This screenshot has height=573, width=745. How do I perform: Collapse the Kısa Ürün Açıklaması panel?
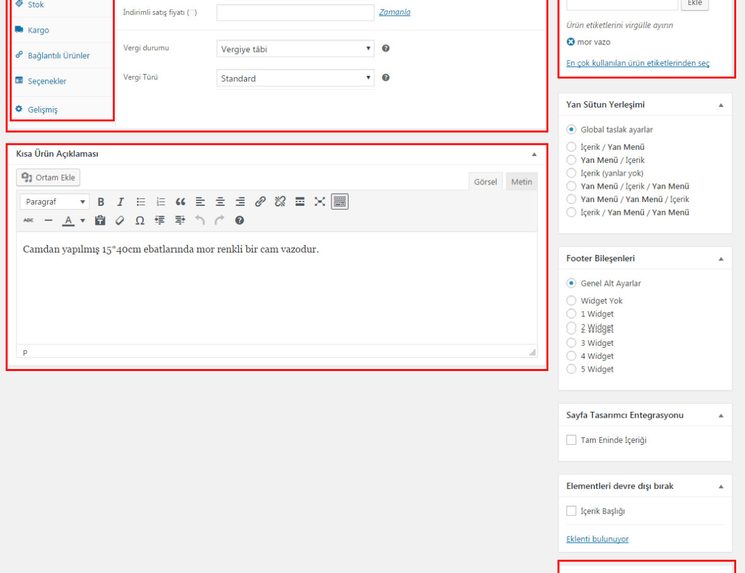click(534, 154)
